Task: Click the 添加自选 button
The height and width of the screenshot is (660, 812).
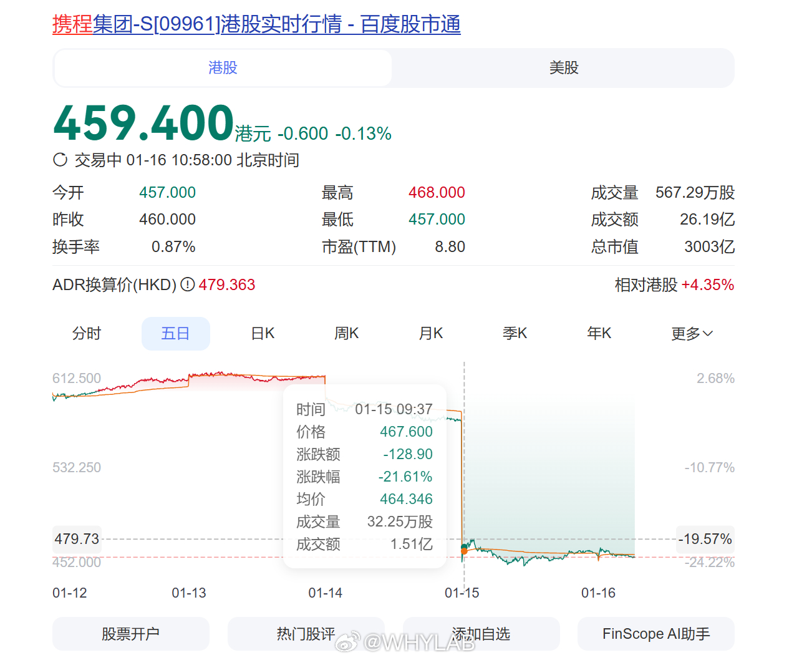Action: coord(481,634)
